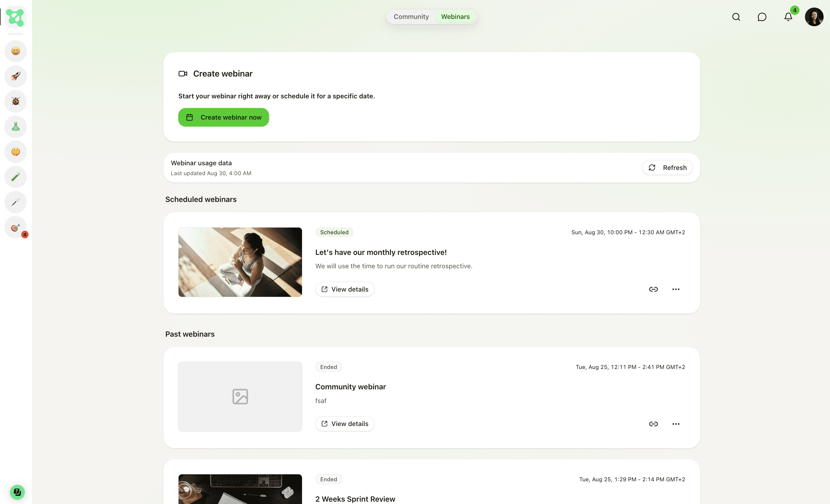Screen dimensions: 830x504
Task: Refresh the webinar usage data
Action: [667, 168]
